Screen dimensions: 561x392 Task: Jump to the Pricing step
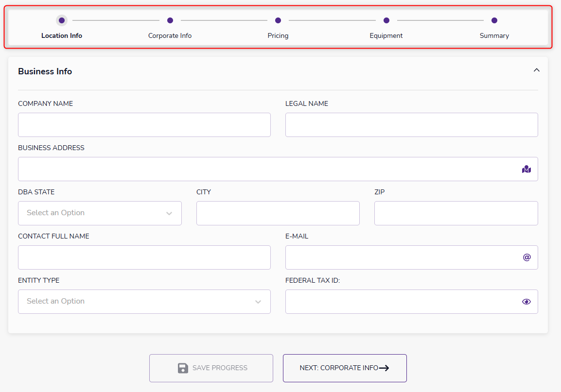(x=278, y=20)
